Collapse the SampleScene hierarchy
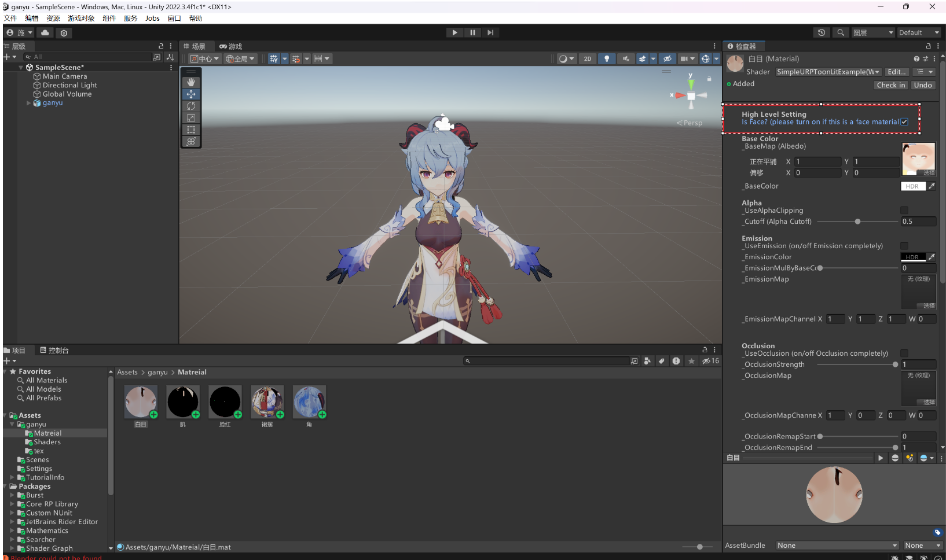This screenshot has height=560, width=946. click(21, 68)
